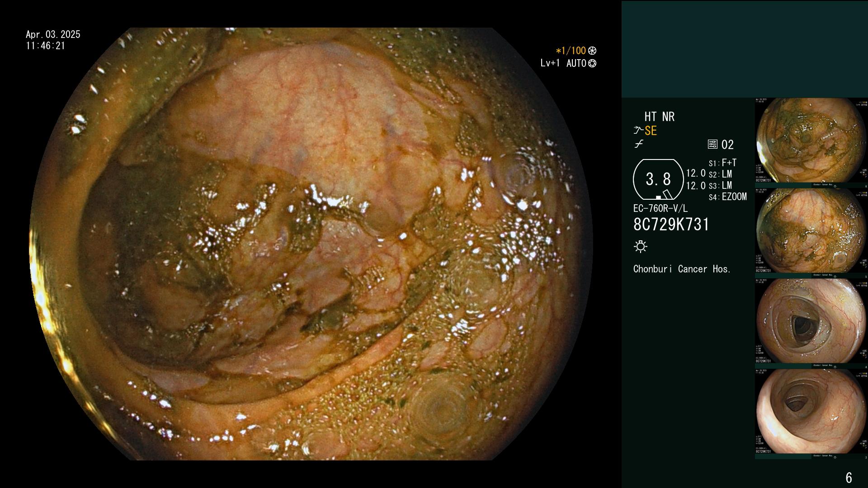Click the upper 12.0 value

tap(696, 174)
